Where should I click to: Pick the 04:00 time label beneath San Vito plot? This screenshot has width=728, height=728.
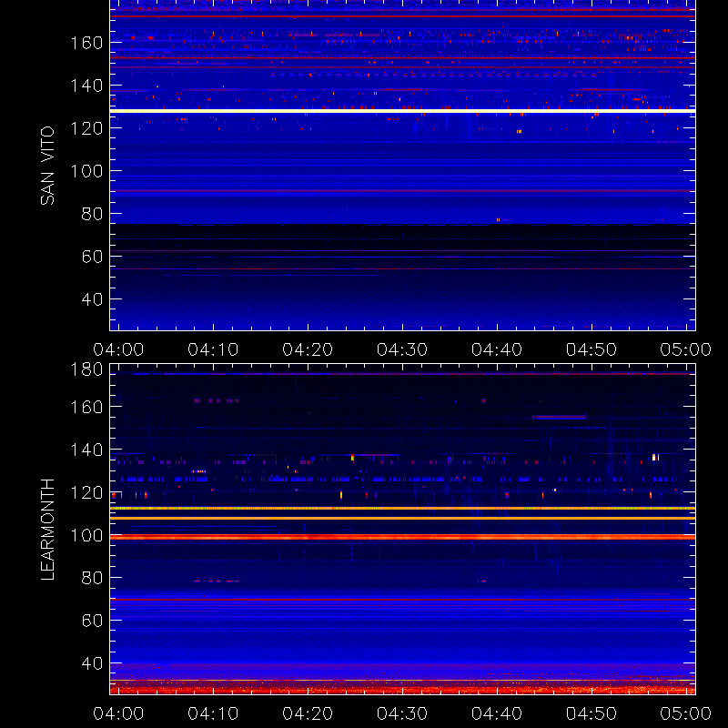[118, 349]
